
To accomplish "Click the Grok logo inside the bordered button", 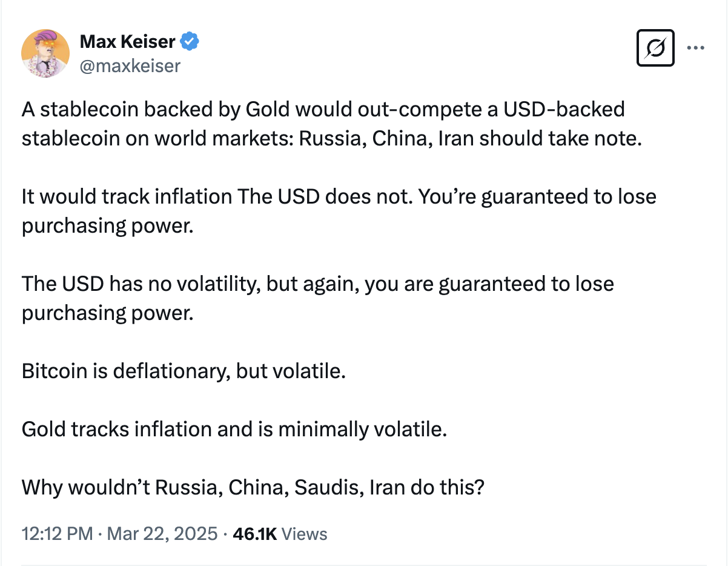I will [655, 47].
